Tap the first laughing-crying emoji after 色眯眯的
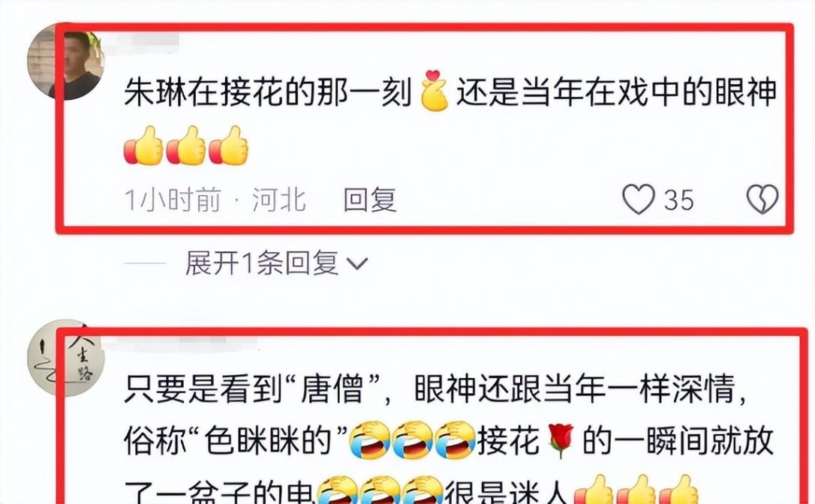 point(369,440)
